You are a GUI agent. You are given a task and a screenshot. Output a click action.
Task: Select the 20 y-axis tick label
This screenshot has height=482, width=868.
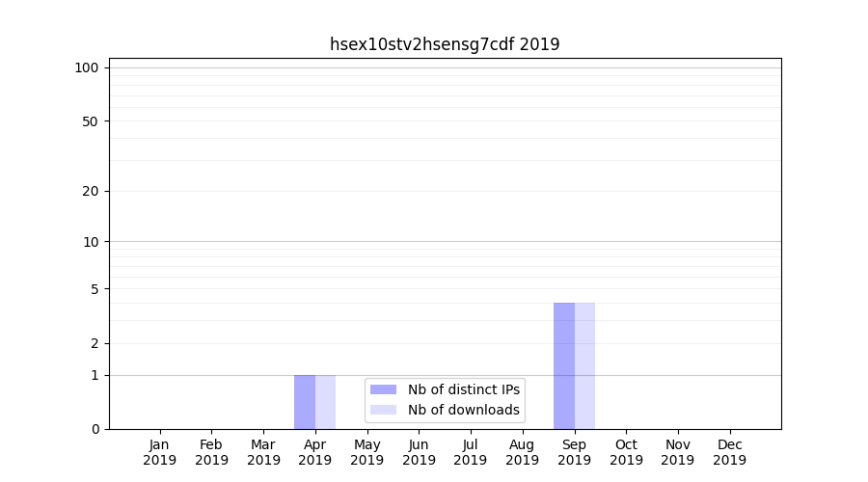(x=91, y=191)
